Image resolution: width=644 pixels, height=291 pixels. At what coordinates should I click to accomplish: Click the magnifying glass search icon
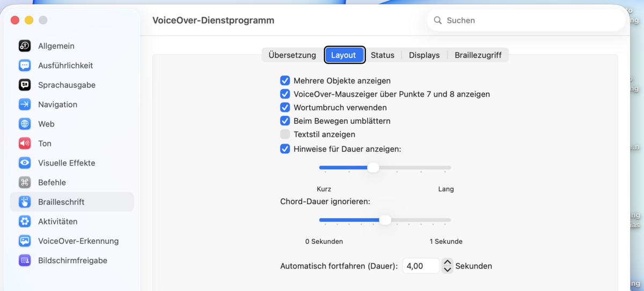(x=438, y=20)
